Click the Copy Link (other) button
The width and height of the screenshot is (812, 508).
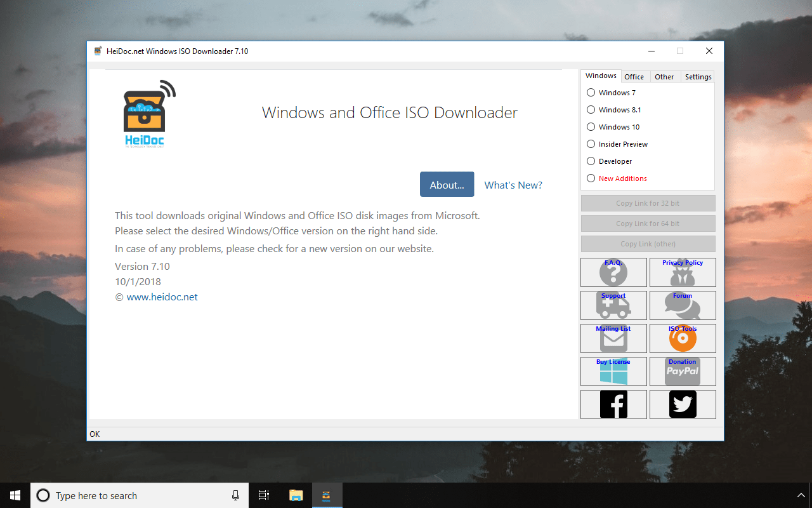coord(648,244)
